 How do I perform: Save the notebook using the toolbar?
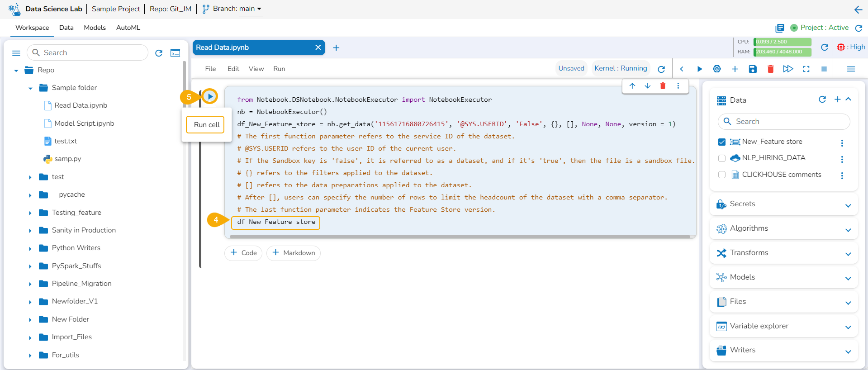click(x=753, y=69)
